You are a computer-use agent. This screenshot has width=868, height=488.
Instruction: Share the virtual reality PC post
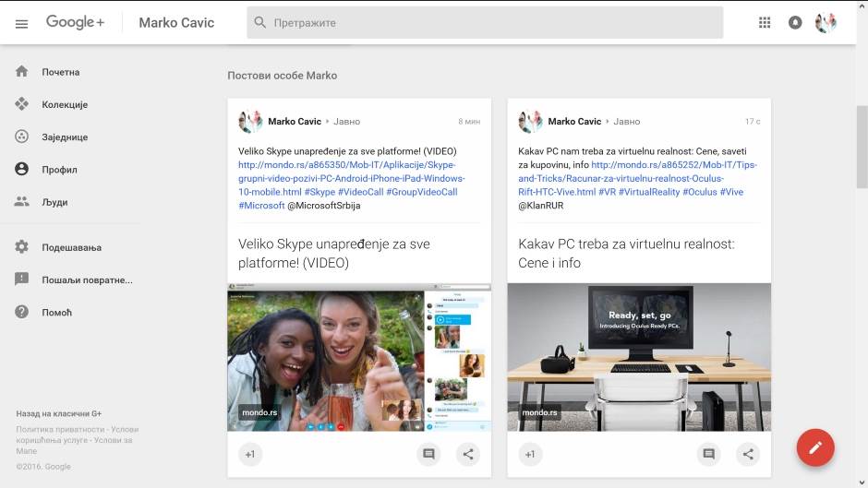tap(748, 454)
